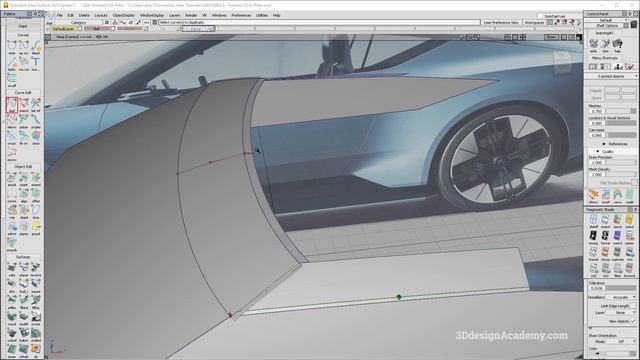Viewport: 640px width, 360px height.
Task: Select the insert tool in Object Edit
Action: point(24,178)
